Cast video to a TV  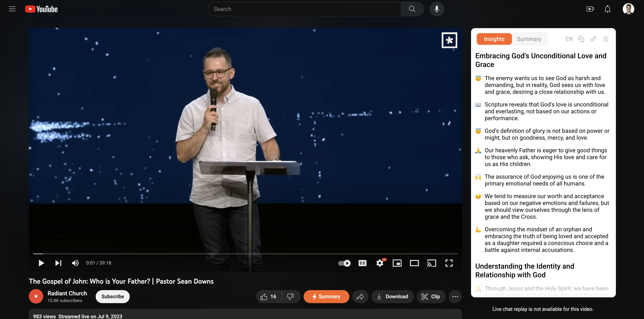pos(432,263)
